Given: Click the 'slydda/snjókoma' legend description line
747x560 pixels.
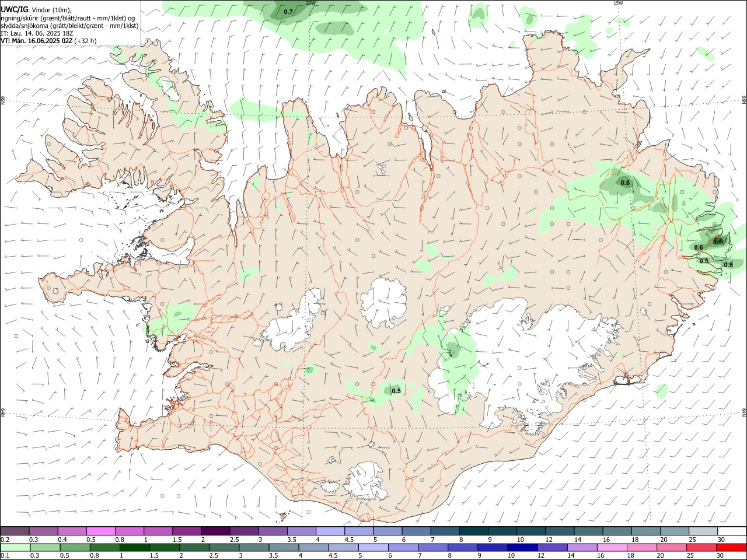Looking at the screenshot, I should [69, 26].
